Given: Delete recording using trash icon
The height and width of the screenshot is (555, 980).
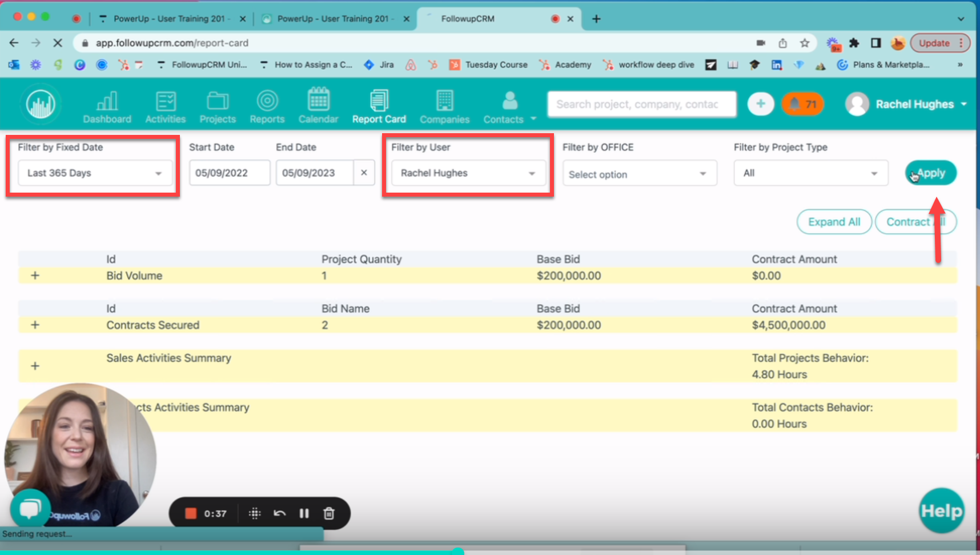Looking at the screenshot, I should (329, 513).
